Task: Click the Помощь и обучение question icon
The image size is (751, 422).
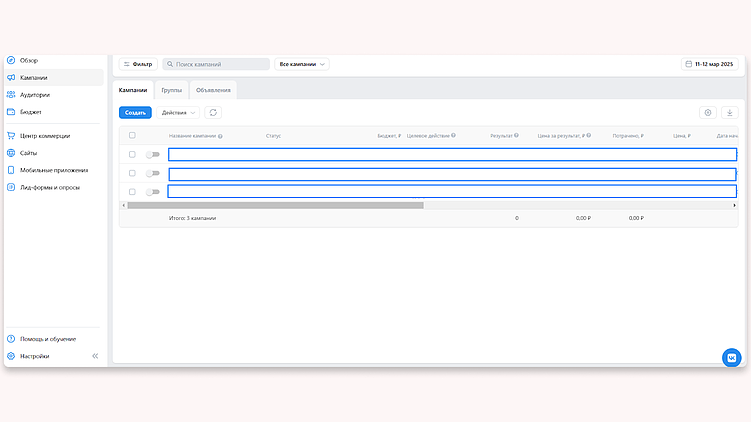Action: [11, 339]
